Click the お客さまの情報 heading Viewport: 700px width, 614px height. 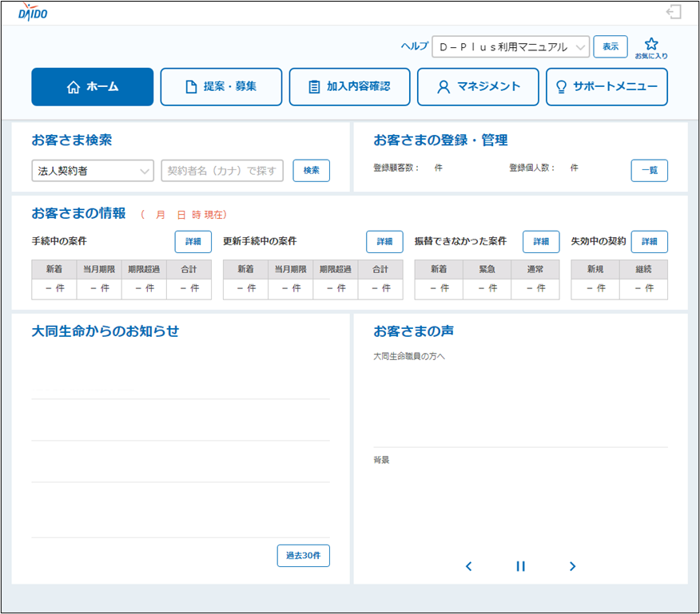click(x=78, y=213)
